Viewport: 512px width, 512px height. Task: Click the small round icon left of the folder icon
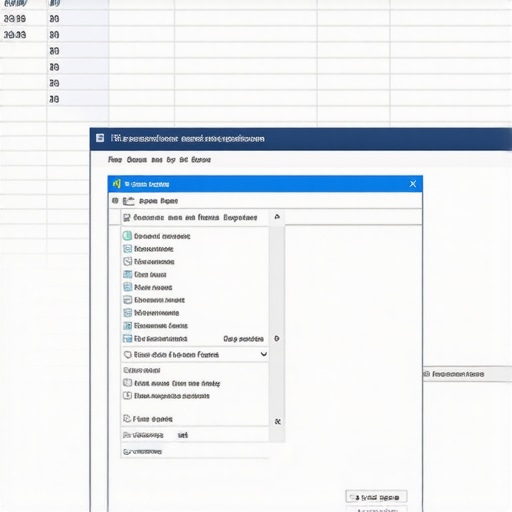pyautogui.click(x=115, y=201)
